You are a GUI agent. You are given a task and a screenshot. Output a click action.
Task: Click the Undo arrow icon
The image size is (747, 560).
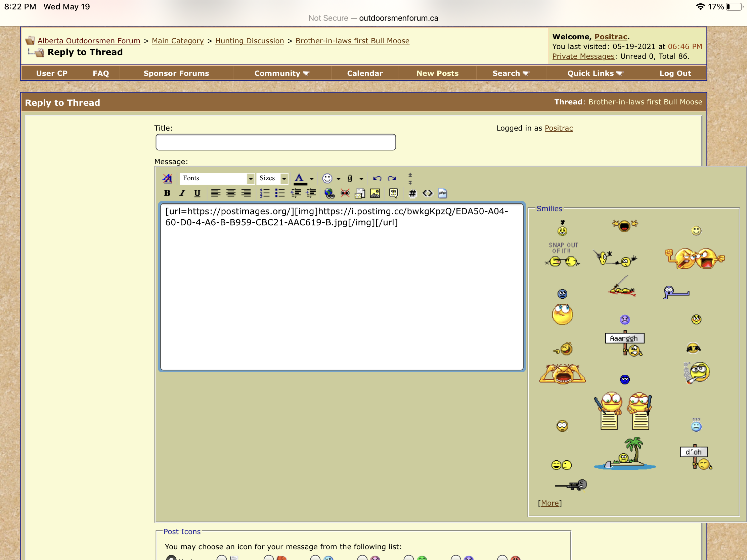[x=377, y=178]
